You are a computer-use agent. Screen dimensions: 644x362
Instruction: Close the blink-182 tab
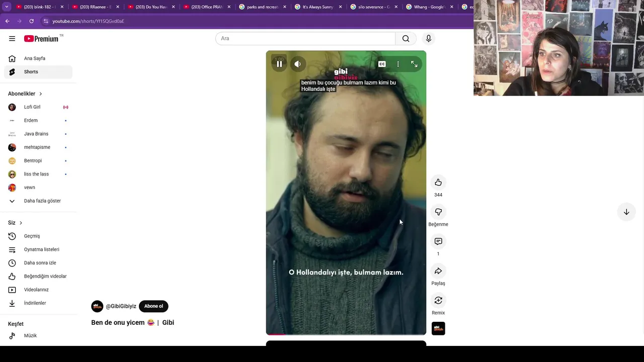pos(62,7)
